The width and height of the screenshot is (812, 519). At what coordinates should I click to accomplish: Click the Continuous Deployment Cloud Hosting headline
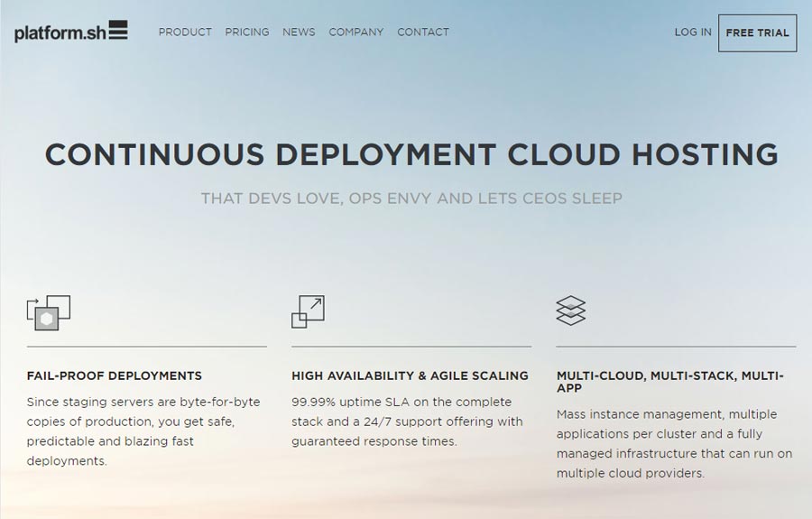(x=411, y=154)
